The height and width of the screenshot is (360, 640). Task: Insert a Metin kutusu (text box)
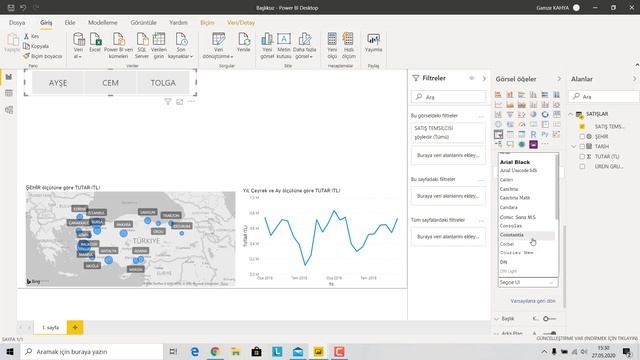(x=284, y=40)
